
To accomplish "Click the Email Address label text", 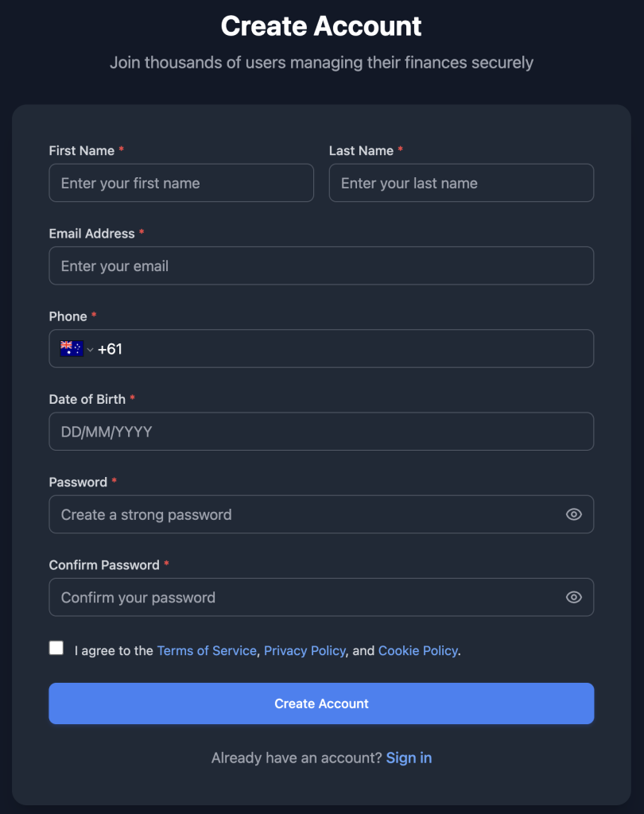I will click(x=91, y=234).
